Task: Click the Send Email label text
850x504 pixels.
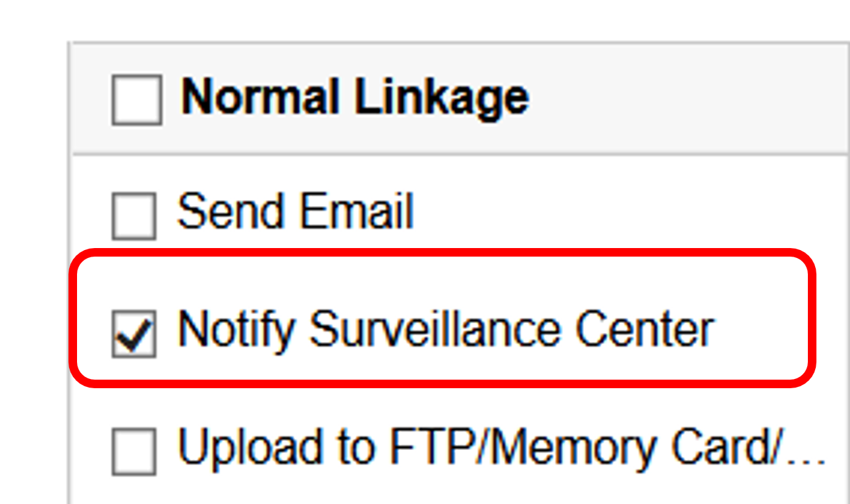Action: coord(296,212)
